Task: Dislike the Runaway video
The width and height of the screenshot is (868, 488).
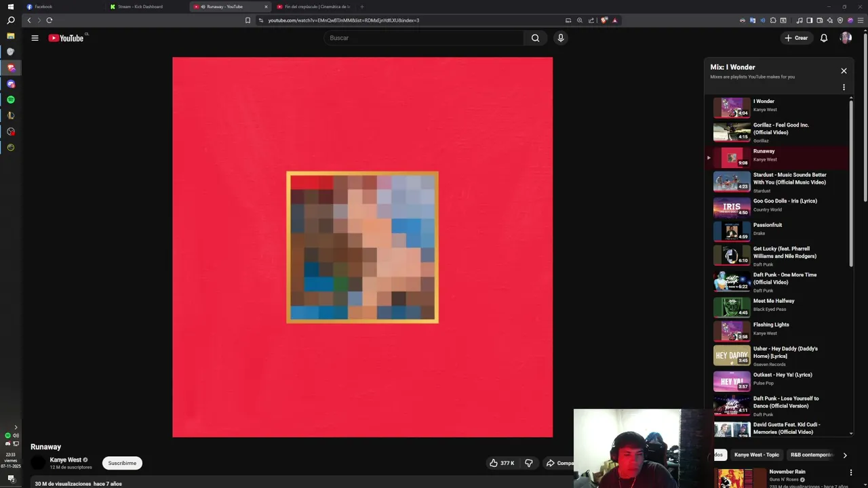Action: coord(529,463)
